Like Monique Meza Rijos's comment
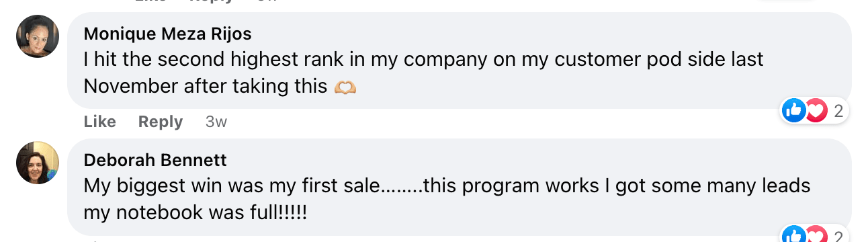Viewport: 868px width, 242px height. [x=100, y=122]
